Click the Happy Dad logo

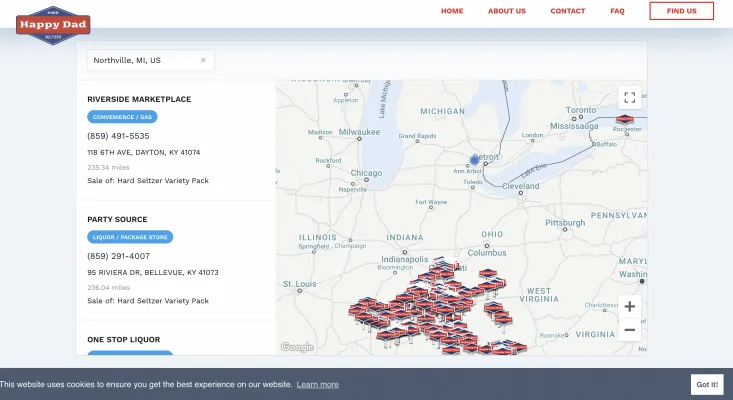click(x=53, y=25)
